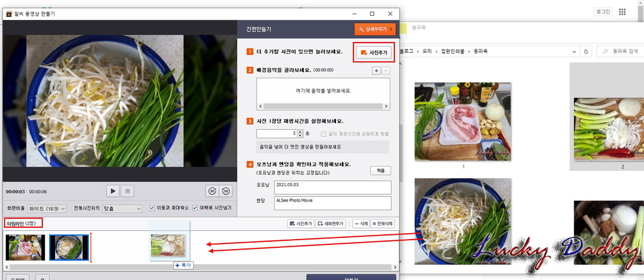
Task: Increase the per-photo duration with the up arrow
Action: 300,132
